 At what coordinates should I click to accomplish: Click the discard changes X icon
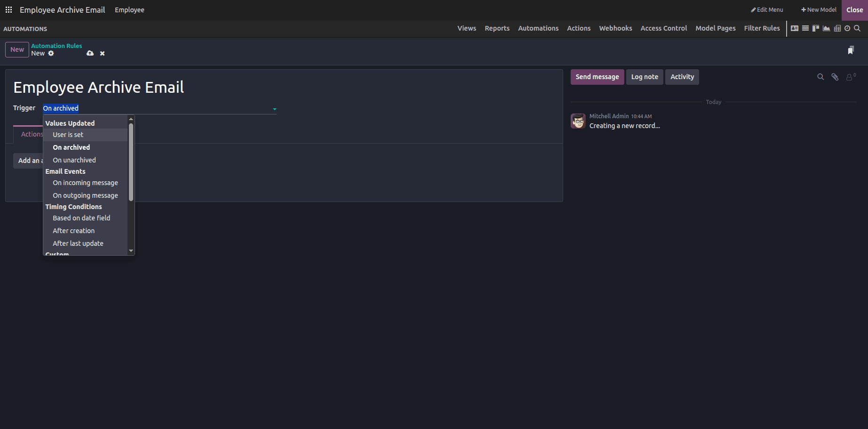tap(102, 53)
